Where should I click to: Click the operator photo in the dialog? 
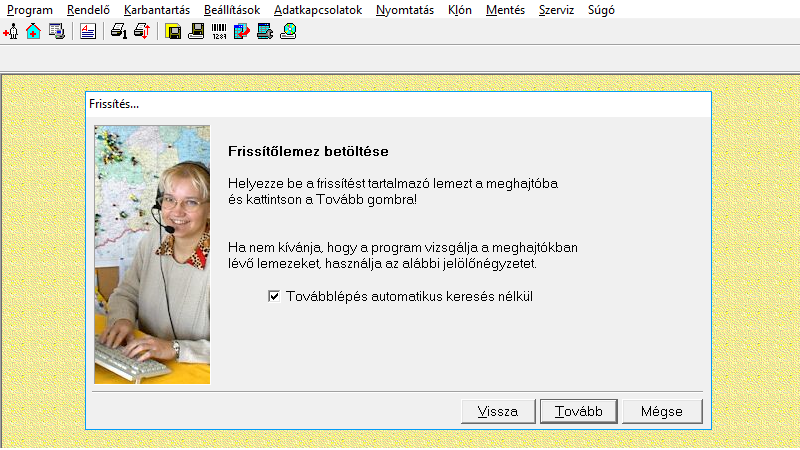pyautogui.click(x=152, y=255)
